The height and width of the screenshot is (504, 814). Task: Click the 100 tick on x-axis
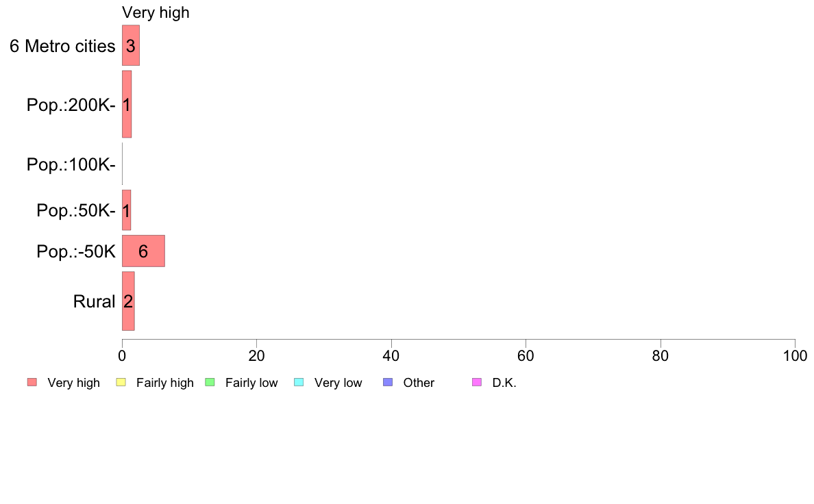pos(795,355)
